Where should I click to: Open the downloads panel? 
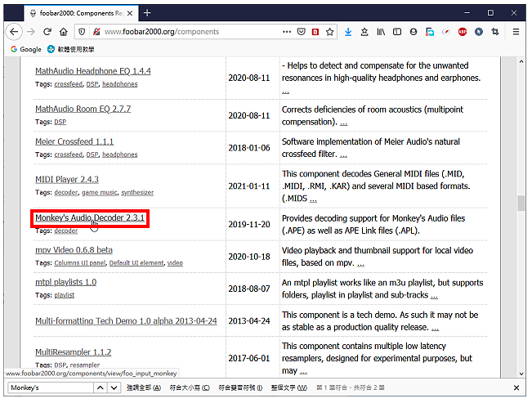coord(348,32)
